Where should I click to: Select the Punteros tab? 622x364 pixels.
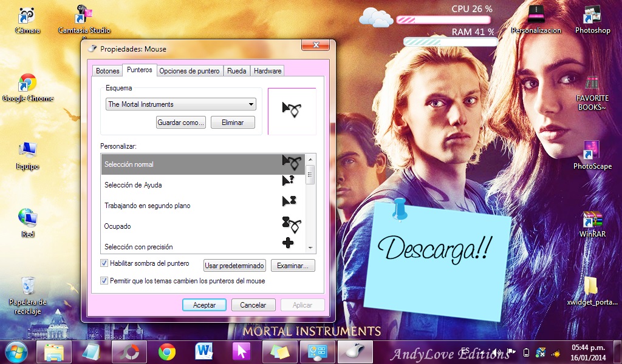[140, 70]
